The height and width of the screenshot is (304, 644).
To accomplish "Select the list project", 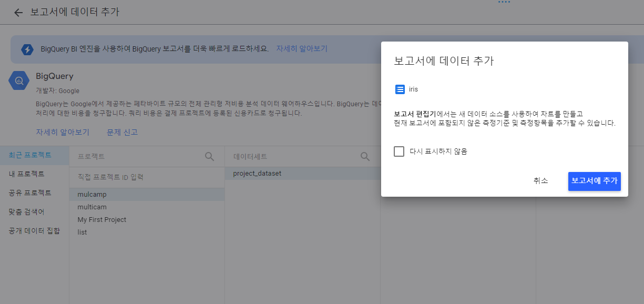I will [147, 232].
